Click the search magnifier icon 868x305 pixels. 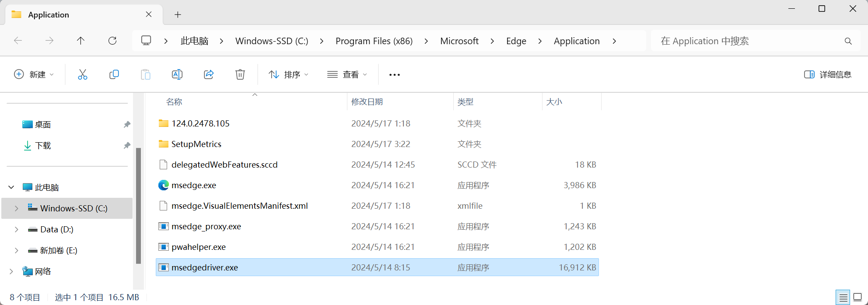click(x=848, y=41)
